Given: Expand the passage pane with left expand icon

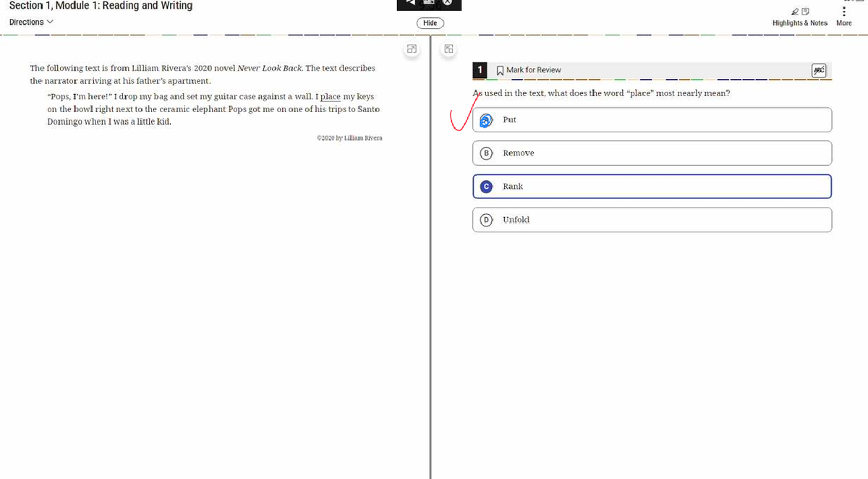Looking at the screenshot, I should pos(412,50).
